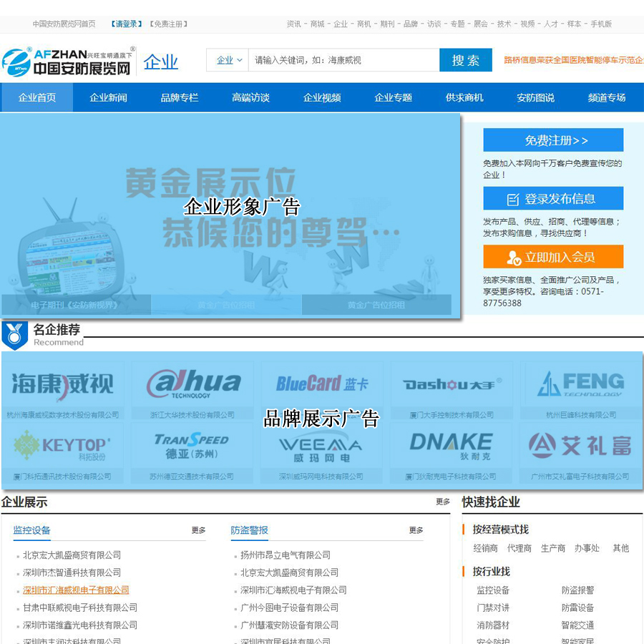Click the 免费注册 link in top bar
This screenshot has height=644, width=644.
coord(168,24)
